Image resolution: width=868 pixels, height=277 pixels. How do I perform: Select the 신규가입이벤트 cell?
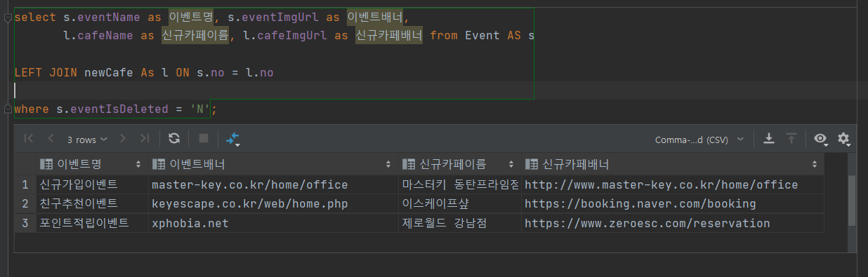coord(91,185)
